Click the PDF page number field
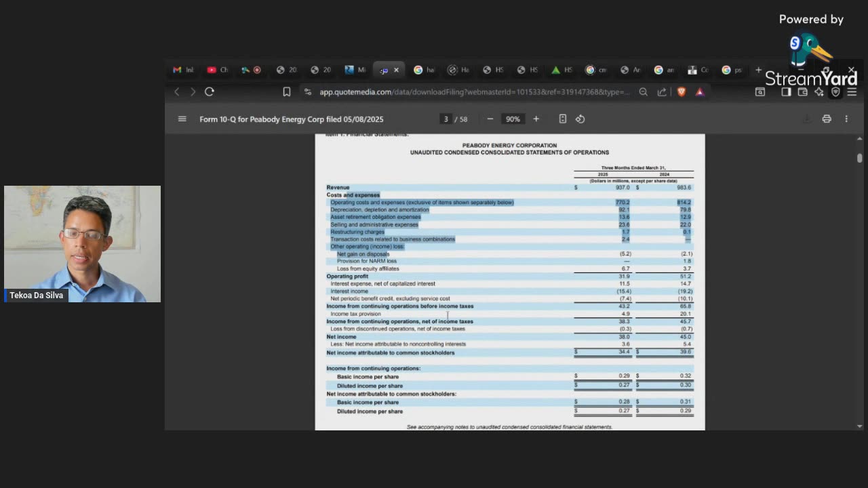Screen dimensions: 868x488 point(446,119)
